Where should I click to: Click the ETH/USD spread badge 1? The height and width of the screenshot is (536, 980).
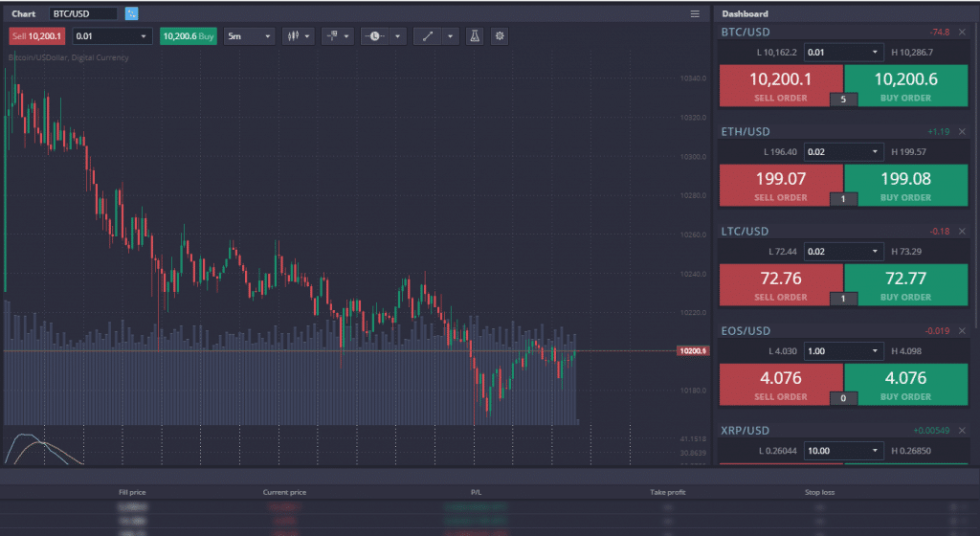pyautogui.click(x=843, y=199)
